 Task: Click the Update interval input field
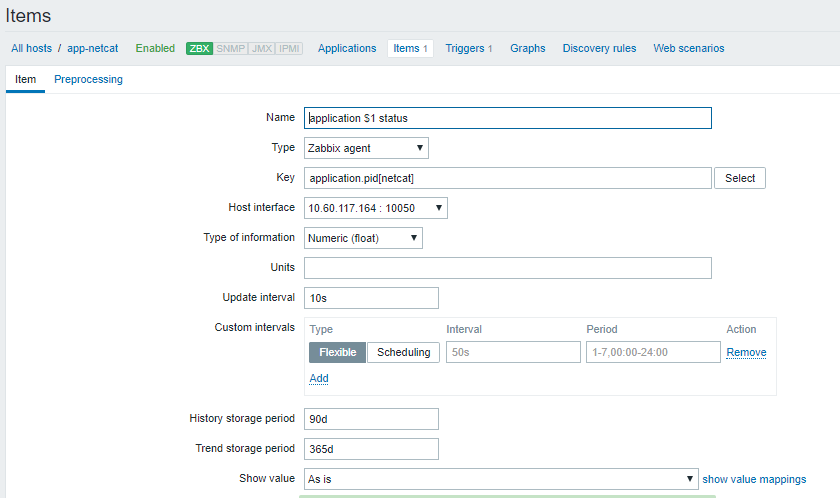pyautogui.click(x=371, y=298)
